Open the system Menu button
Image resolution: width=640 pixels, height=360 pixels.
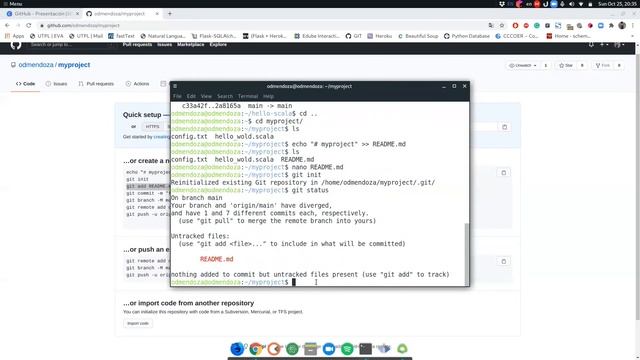[x=13, y=4]
